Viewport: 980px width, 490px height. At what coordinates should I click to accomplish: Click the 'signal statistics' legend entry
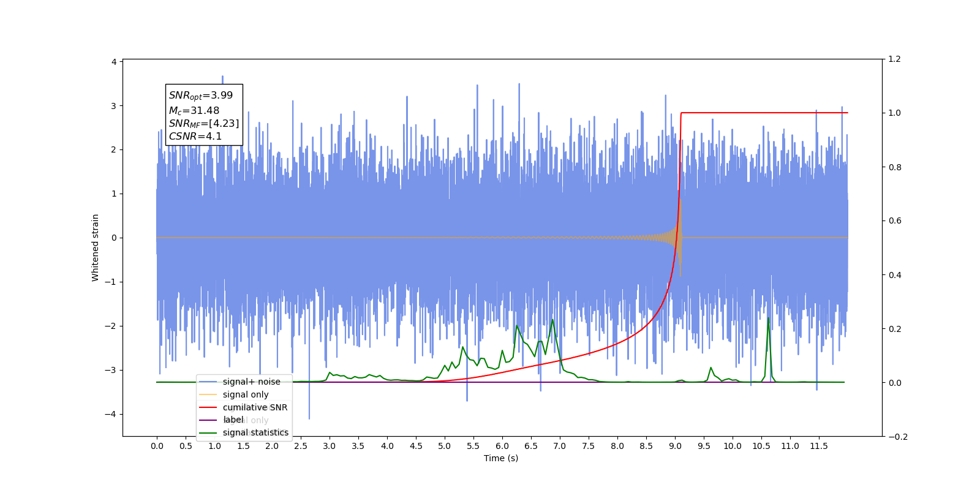click(244, 432)
